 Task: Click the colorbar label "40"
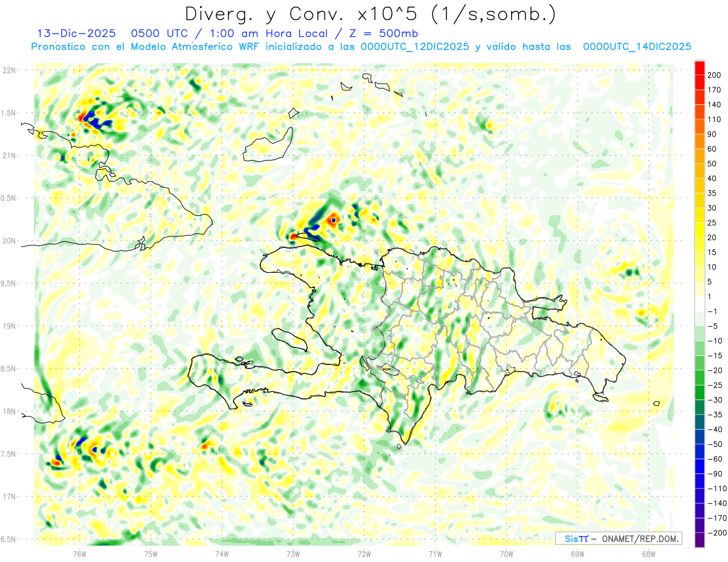tap(713, 178)
